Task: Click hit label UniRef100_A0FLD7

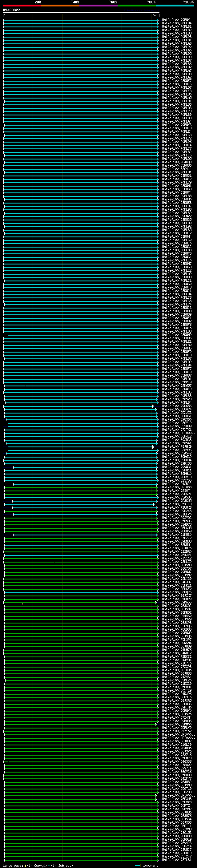Action: pyautogui.click(x=177, y=88)
